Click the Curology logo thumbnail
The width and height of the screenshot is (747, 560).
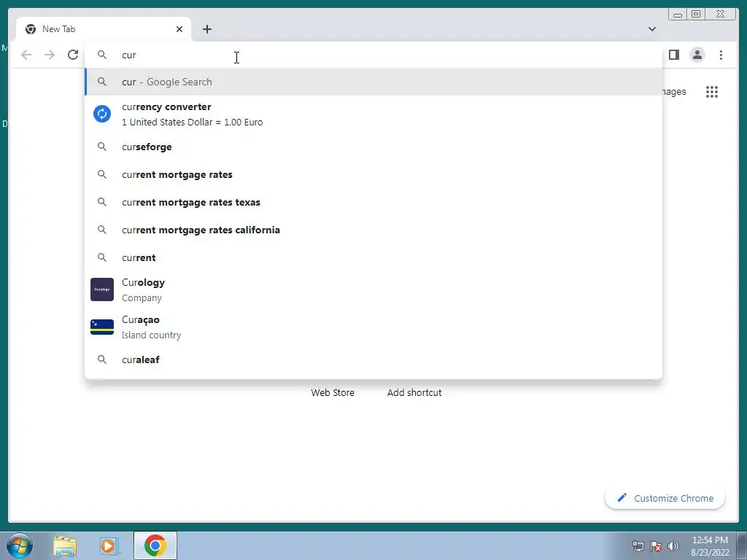click(102, 289)
